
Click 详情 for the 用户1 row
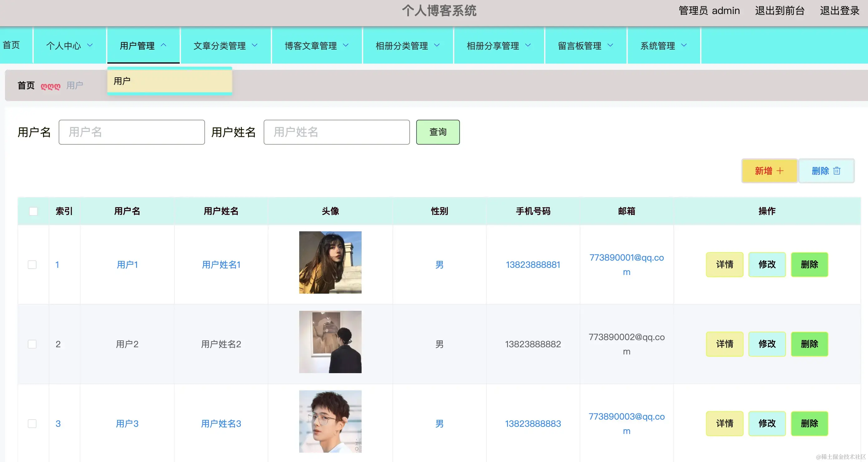click(724, 265)
